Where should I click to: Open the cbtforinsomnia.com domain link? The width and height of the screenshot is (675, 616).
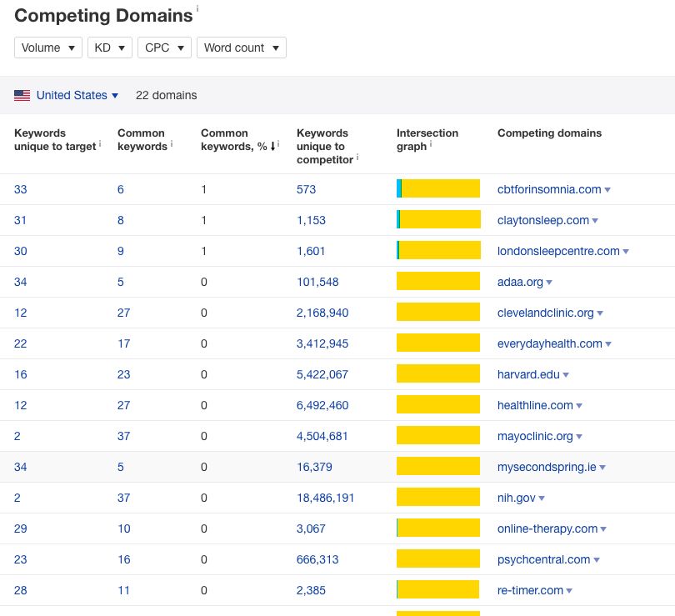click(549, 189)
